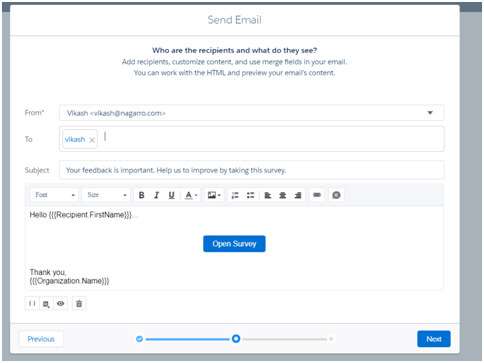Open the insert template icon

[x=46, y=304]
